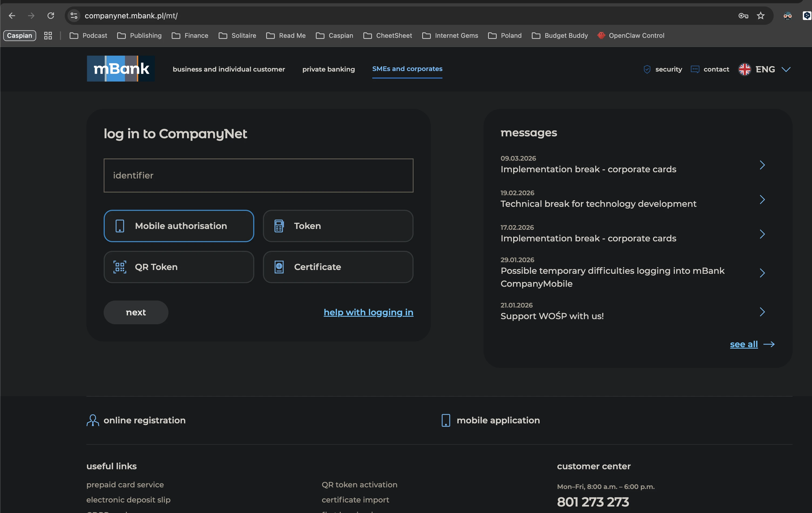This screenshot has width=812, height=513.
Task: Open the tab groups grid icon
Action: point(48,35)
